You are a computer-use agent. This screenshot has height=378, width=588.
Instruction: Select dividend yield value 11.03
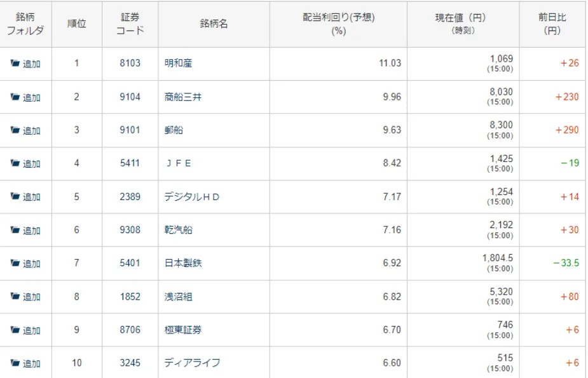(390, 63)
